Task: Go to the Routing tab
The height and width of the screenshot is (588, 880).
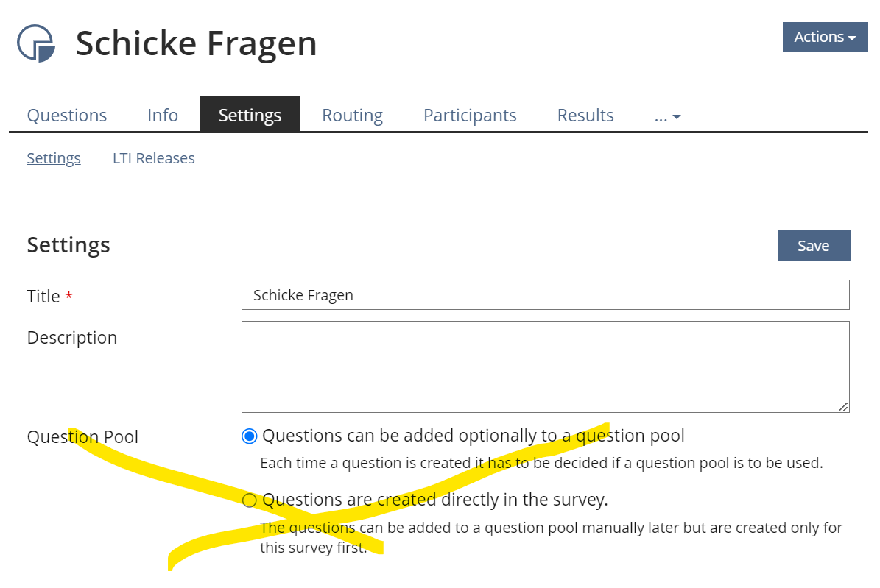Action: (x=352, y=116)
